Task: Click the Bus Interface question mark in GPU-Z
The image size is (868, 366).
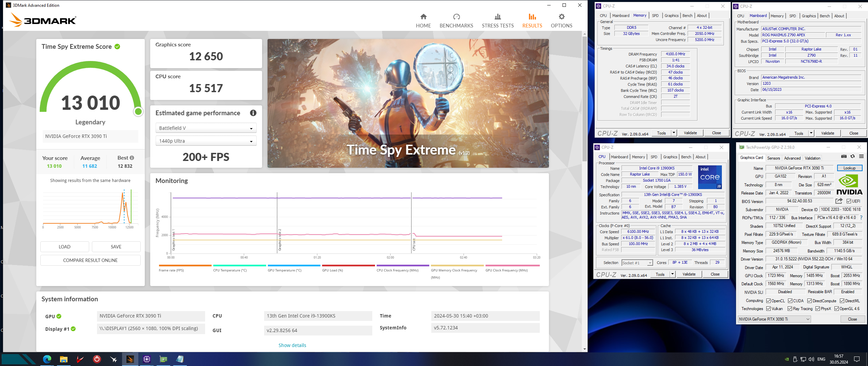Action: 861,218
